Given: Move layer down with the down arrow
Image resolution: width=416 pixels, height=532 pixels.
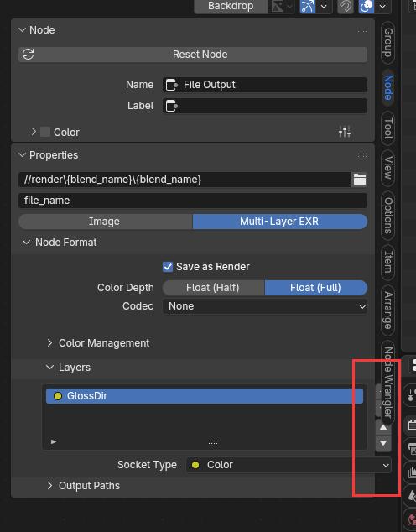Looking at the screenshot, I should click(383, 443).
